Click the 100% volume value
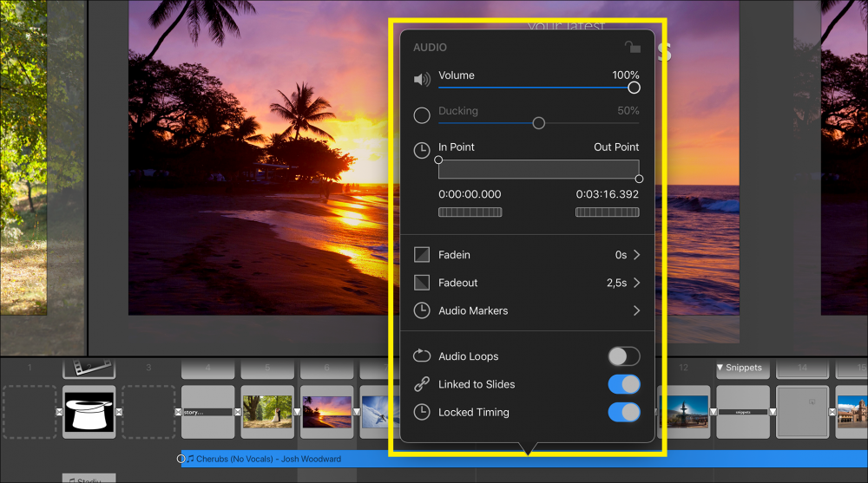868x483 pixels. pyautogui.click(x=626, y=75)
